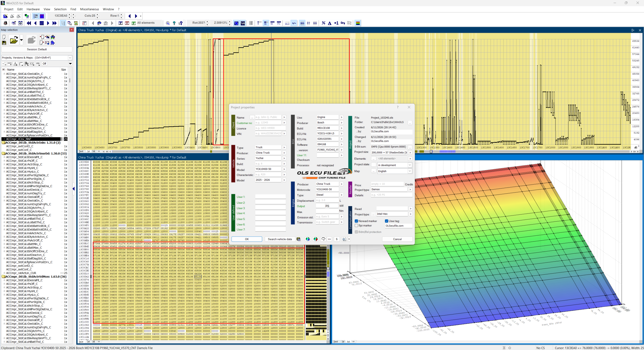Click the Session: Default button
Viewport: 644px width, 350px height.
click(x=37, y=50)
